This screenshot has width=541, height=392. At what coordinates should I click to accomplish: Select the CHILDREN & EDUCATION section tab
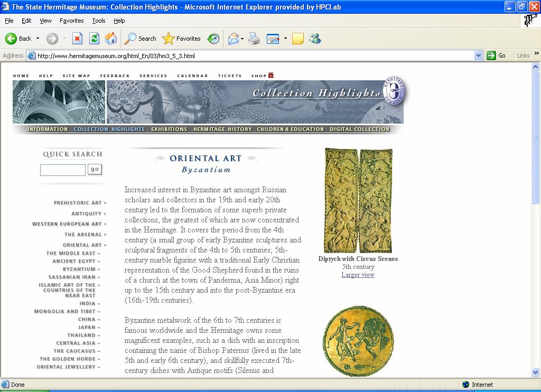point(291,129)
